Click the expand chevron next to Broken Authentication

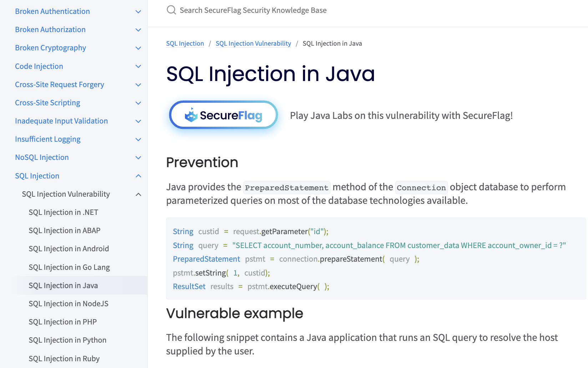coord(138,11)
